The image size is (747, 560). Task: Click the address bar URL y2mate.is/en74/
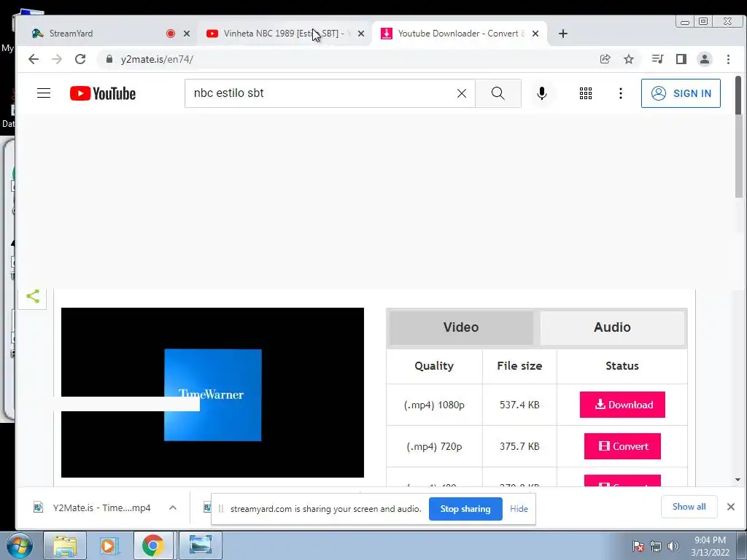point(157,59)
